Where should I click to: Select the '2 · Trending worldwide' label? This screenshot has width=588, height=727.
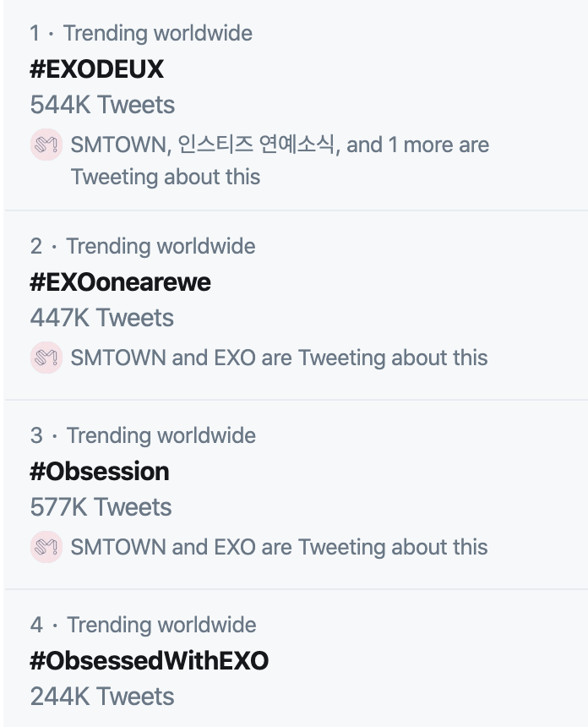coord(143,246)
